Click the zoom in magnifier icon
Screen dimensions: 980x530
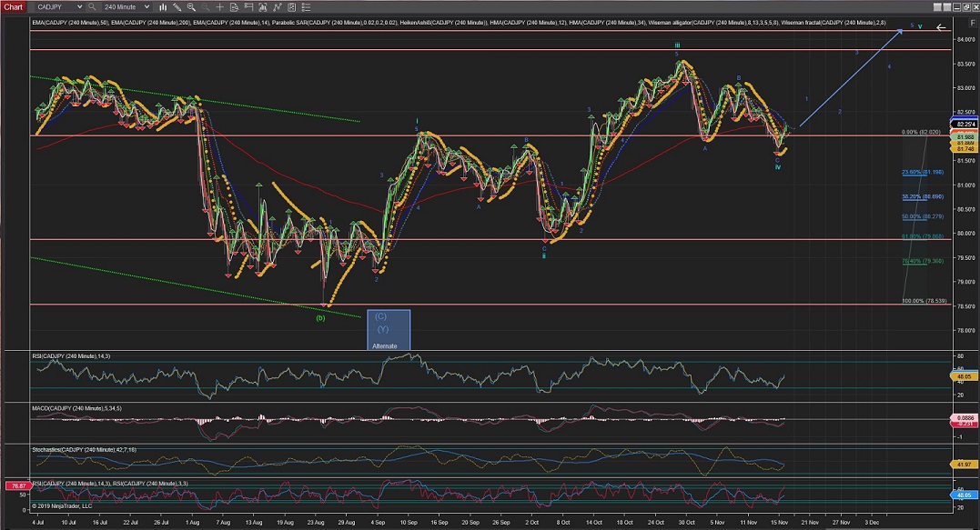pyautogui.click(x=193, y=6)
